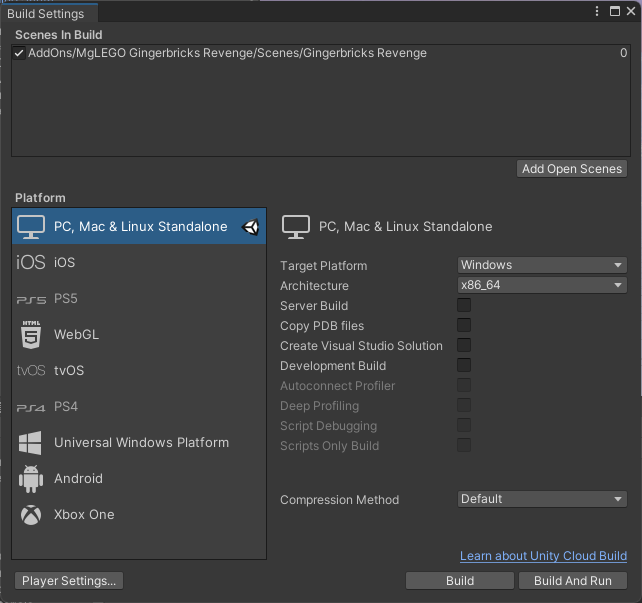Click the Development Build label

click(x=333, y=366)
